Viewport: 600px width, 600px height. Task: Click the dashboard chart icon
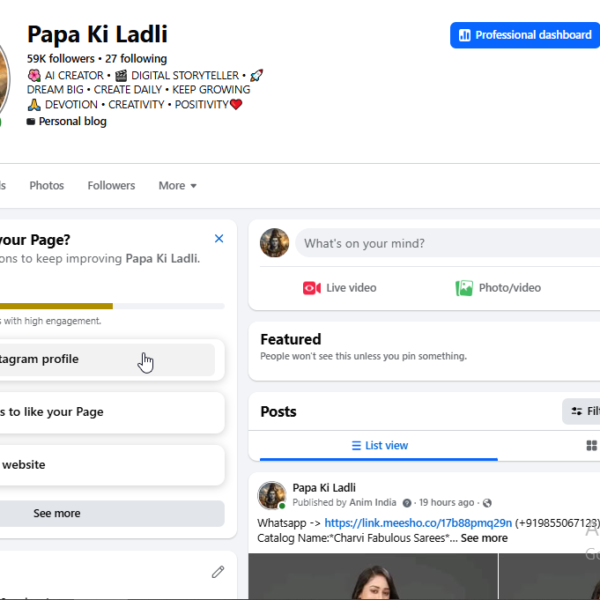(x=465, y=35)
